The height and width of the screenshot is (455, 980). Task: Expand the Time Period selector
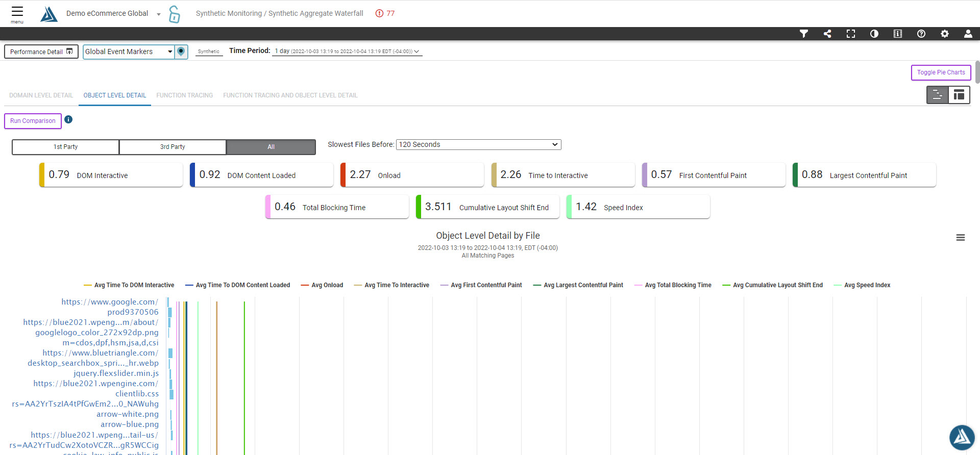[347, 52]
